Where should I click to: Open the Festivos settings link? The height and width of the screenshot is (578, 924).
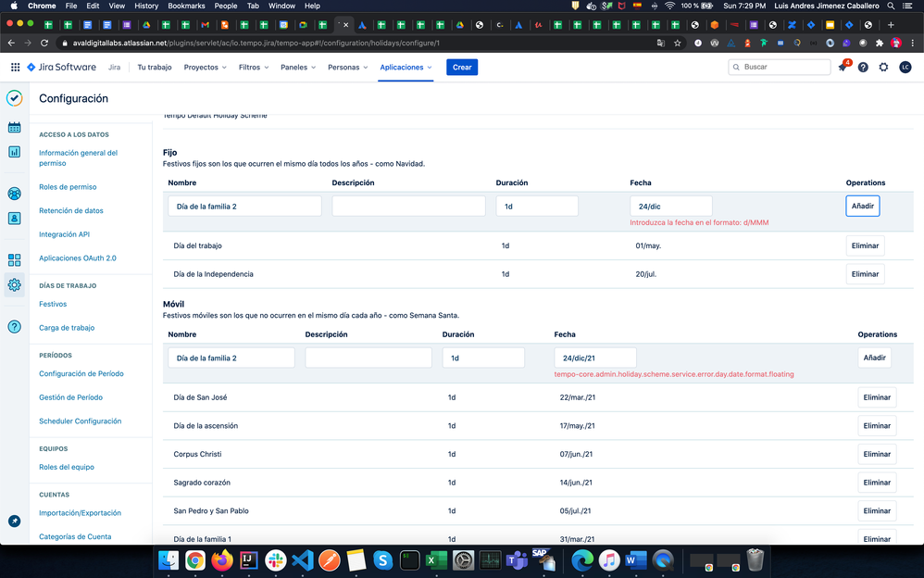[53, 304]
